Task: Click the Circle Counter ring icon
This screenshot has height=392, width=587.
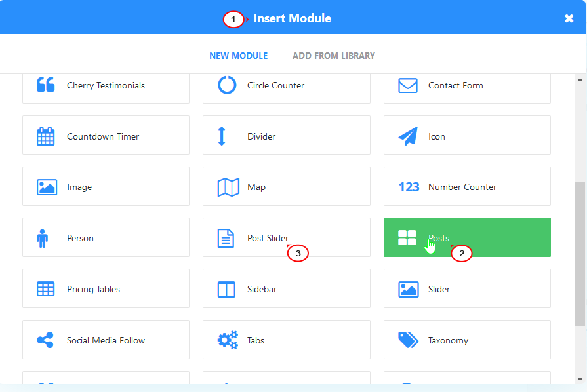Action: (x=227, y=85)
